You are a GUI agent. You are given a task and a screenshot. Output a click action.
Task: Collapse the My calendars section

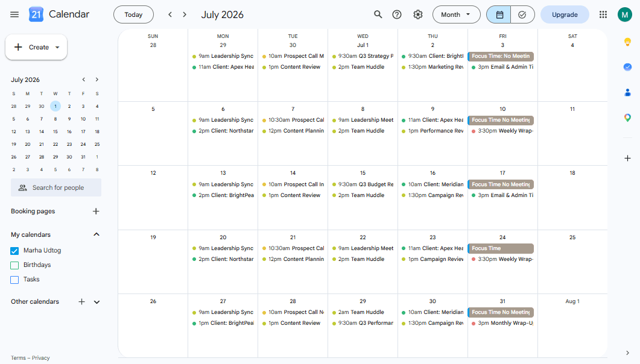click(97, 234)
